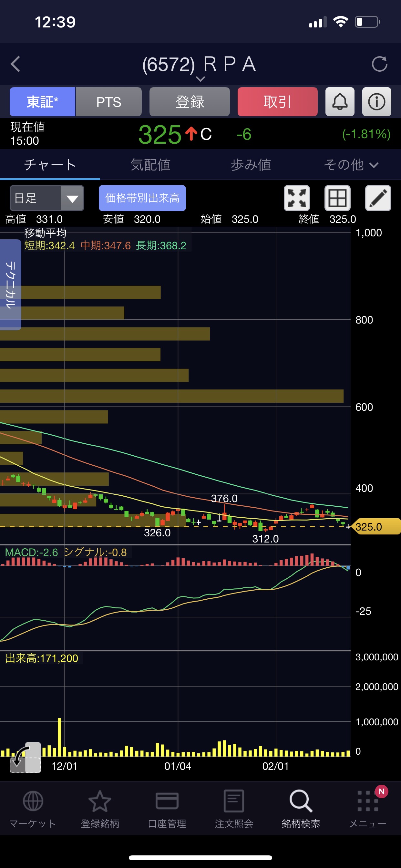The image size is (401, 868).
Task: Open the chart drawing pencil tool
Action: coord(378,198)
